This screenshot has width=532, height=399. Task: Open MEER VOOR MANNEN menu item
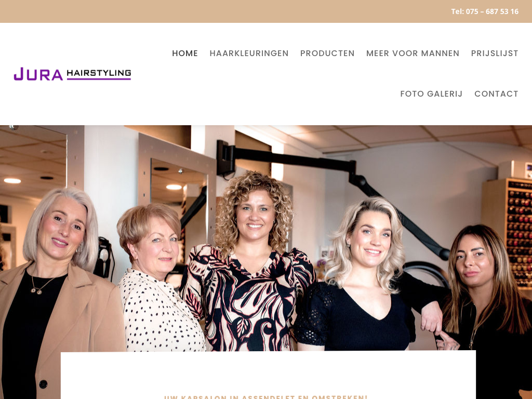tap(413, 54)
